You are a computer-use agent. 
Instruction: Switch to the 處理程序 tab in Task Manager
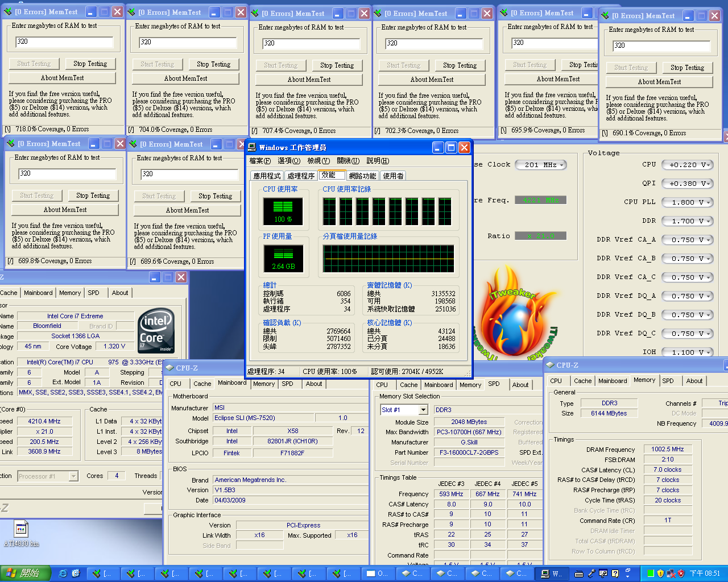[x=301, y=176]
